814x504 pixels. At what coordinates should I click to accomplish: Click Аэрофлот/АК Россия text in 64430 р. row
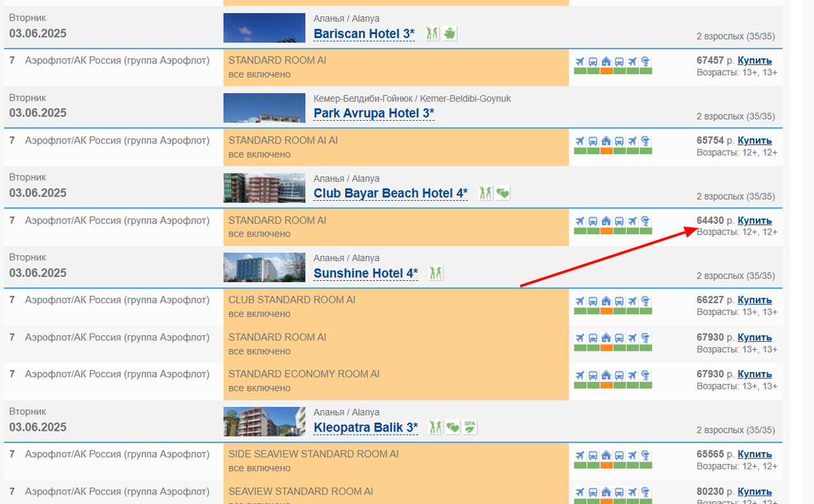click(x=117, y=220)
